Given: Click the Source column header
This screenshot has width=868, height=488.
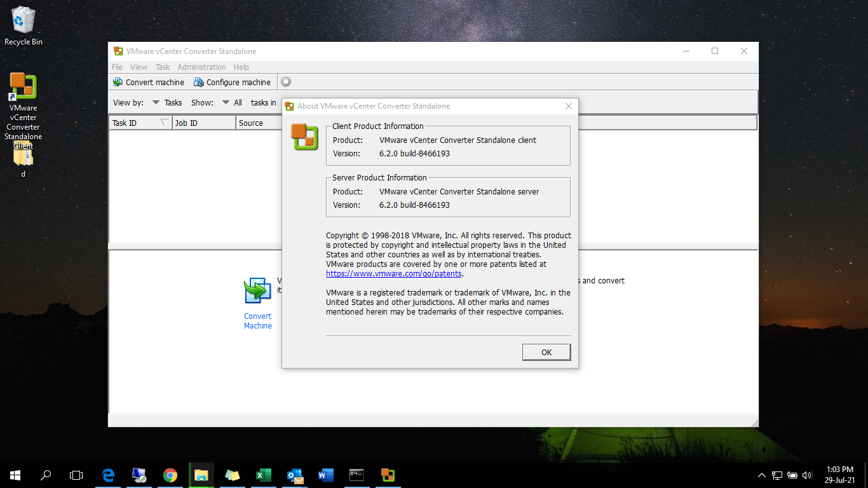Looking at the screenshot, I should click(259, 123).
